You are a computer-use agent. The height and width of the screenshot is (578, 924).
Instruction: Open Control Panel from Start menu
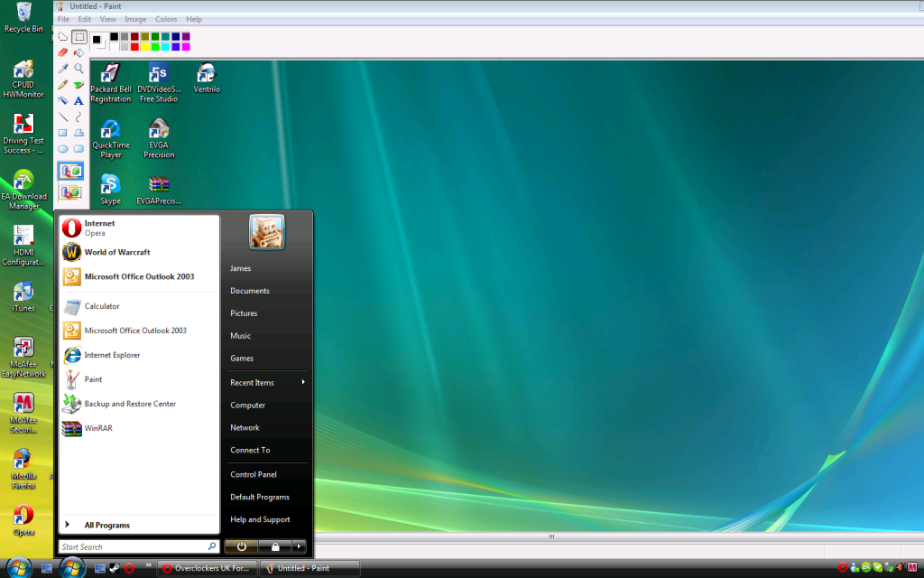254,474
